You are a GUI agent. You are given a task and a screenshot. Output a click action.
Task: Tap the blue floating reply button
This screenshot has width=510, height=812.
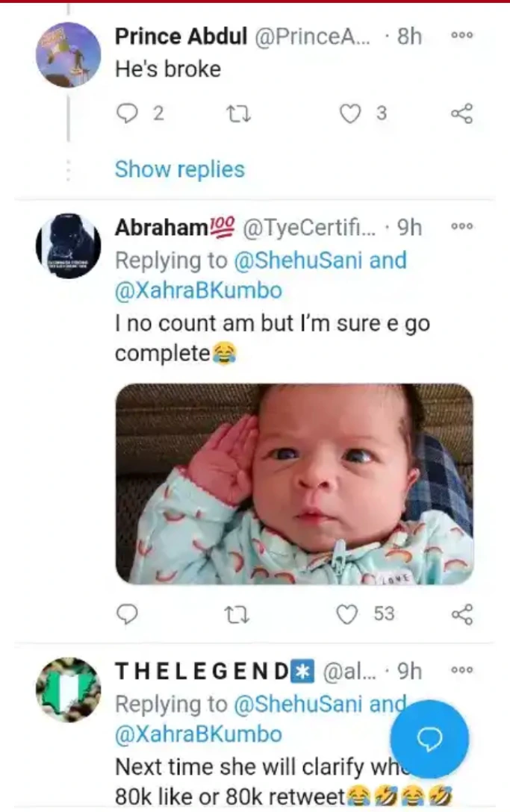(430, 739)
